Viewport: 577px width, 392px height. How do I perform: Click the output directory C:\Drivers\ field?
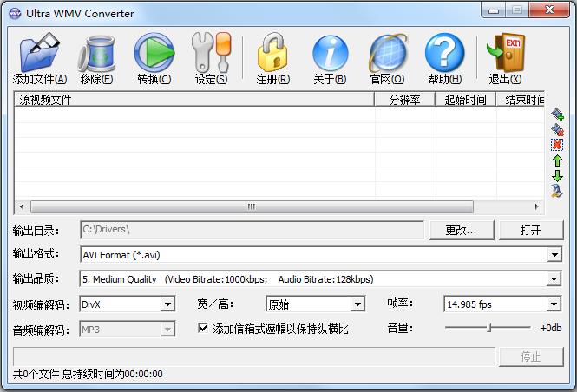(252, 230)
